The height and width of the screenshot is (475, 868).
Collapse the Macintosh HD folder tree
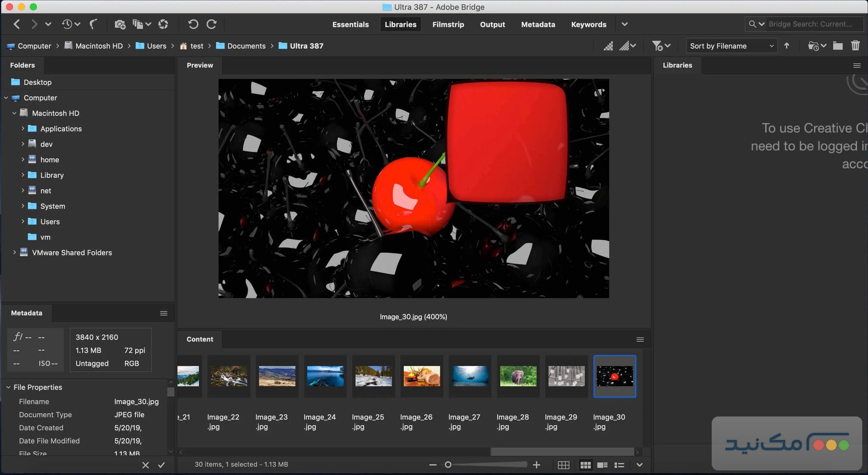coord(15,113)
